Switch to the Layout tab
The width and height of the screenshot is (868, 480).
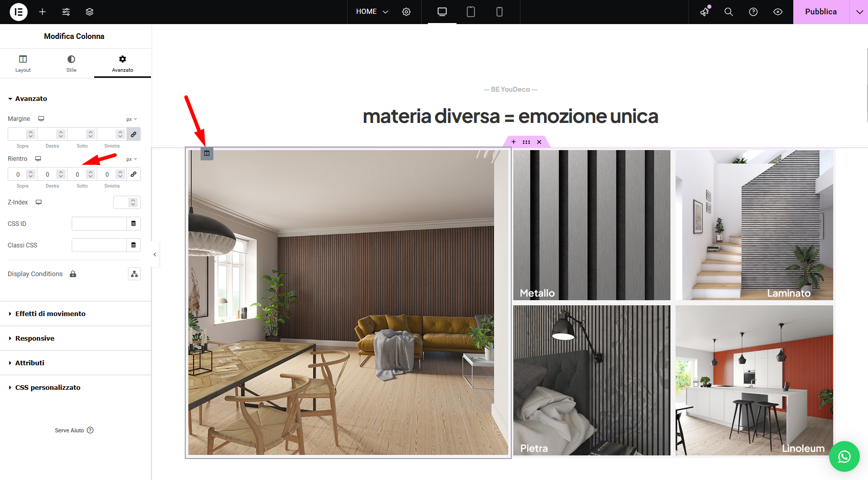[x=23, y=64]
